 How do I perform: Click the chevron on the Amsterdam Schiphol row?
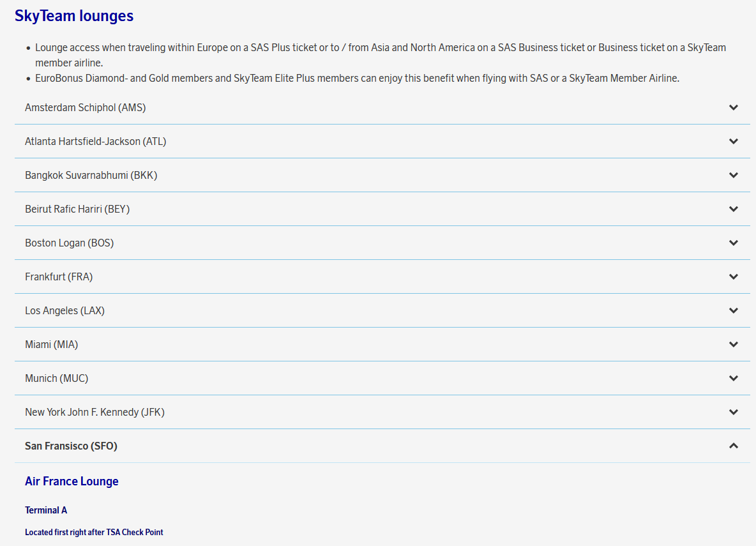click(x=733, y=108)
